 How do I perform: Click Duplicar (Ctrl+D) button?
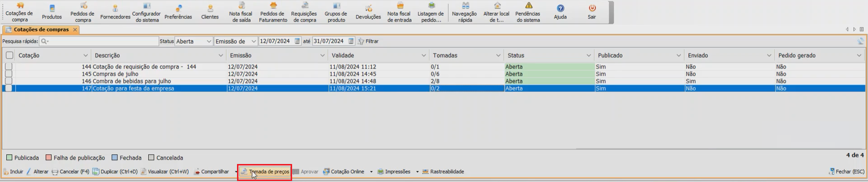(116, 172)
